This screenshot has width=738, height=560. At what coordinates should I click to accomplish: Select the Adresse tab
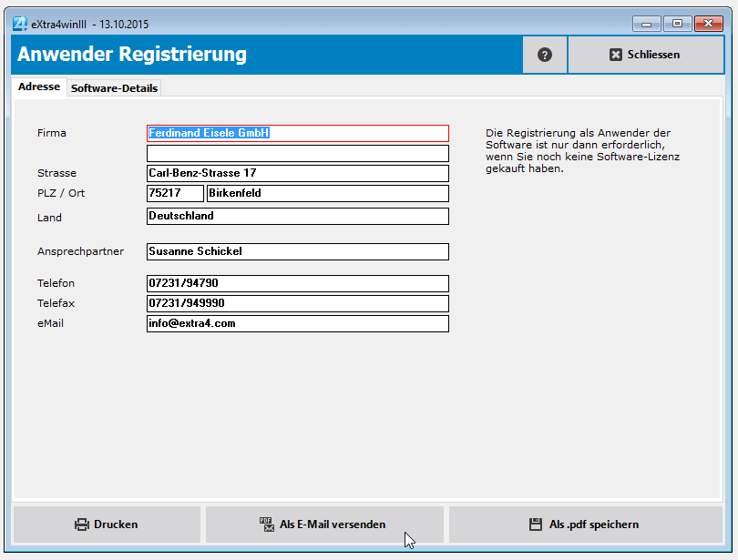coord(38,87)
